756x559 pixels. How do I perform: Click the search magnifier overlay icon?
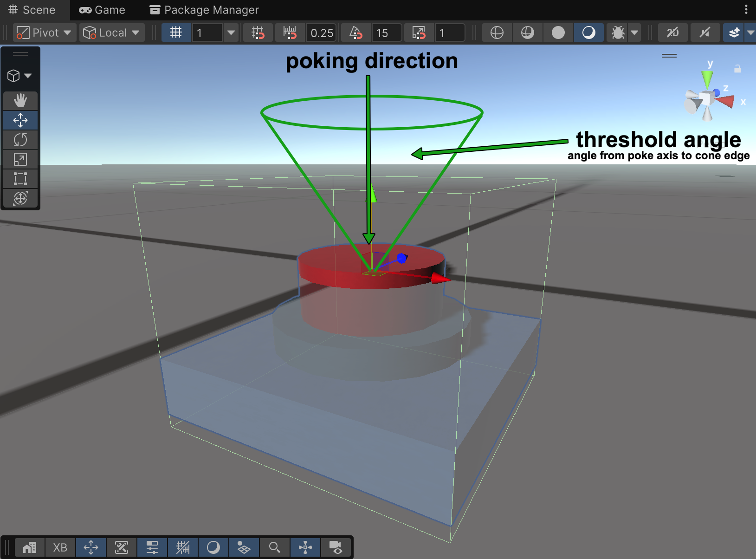[275, 547]
